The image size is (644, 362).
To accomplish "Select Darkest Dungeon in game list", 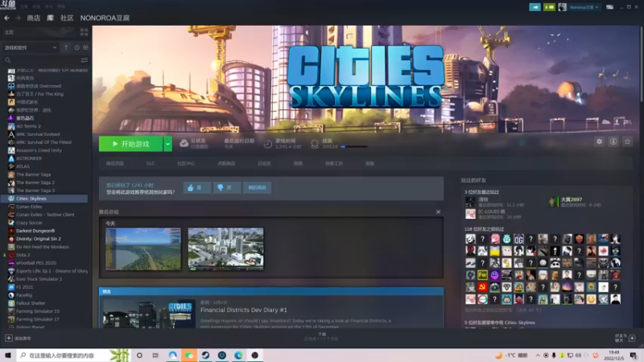I will click(x=35, y=231).
